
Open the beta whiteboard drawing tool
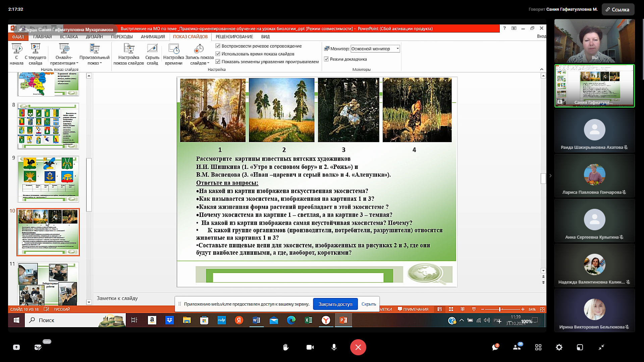pos(38,347)
